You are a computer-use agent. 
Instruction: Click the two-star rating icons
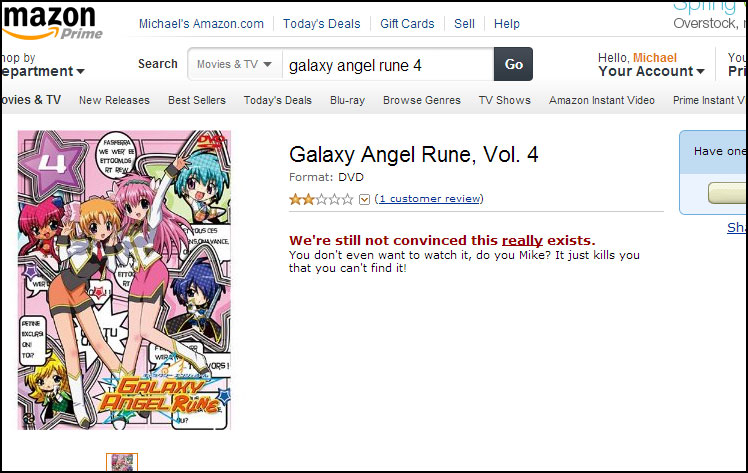[x=321, y=199]
